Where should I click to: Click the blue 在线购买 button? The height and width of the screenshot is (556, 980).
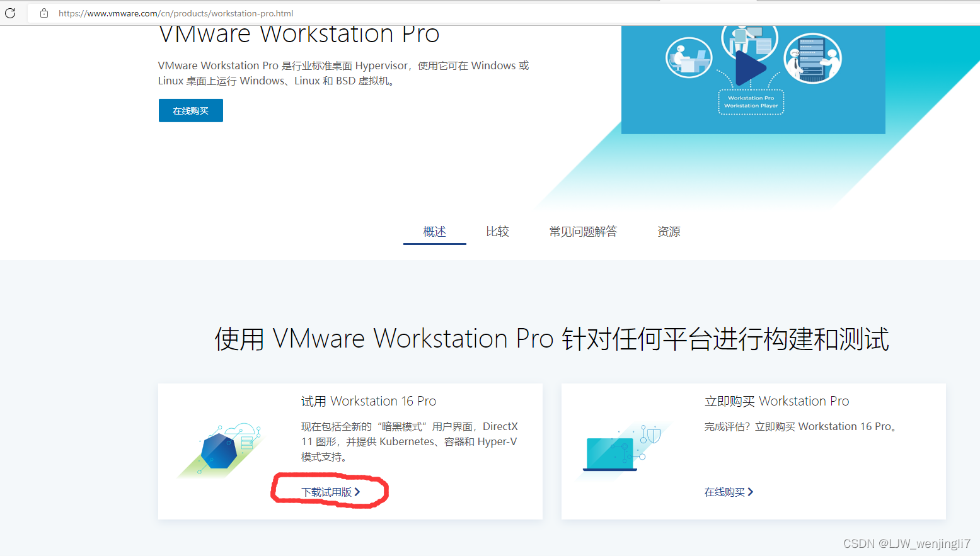point(191,110)
